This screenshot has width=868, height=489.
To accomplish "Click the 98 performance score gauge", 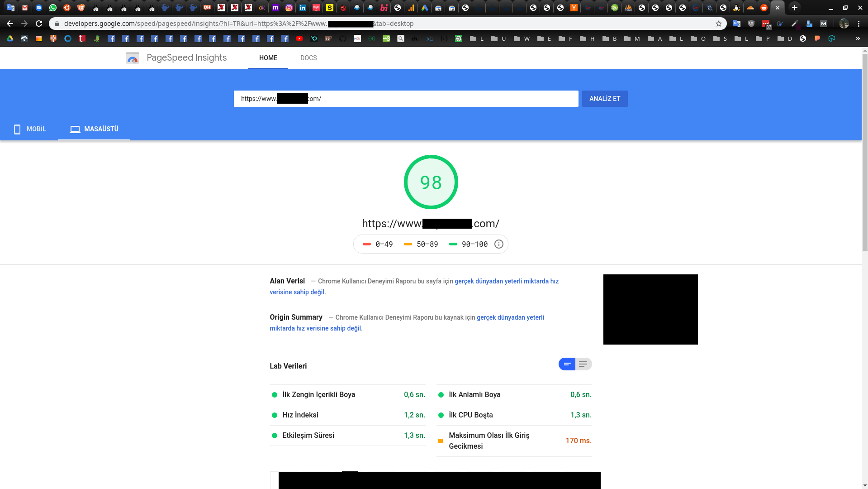I will pyautogui.click(x=431, y=182).
